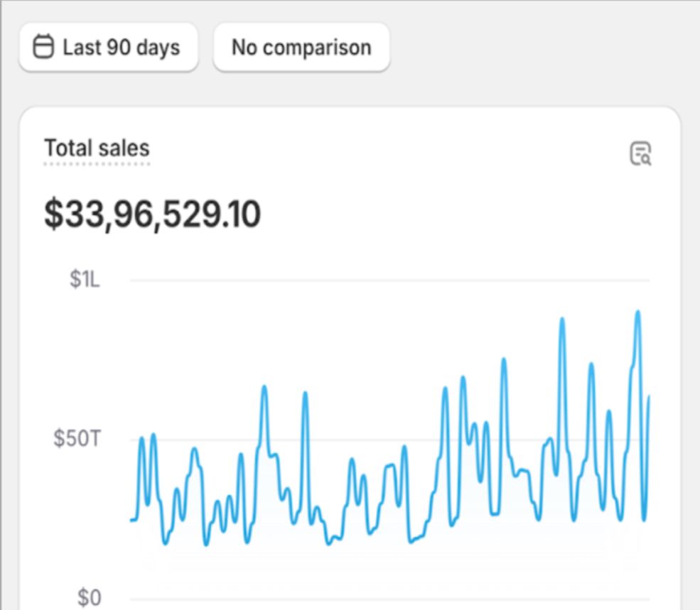Click the leftmost starting point of sales line
Viewport: 700px width, 610px height.
[131, 521]
